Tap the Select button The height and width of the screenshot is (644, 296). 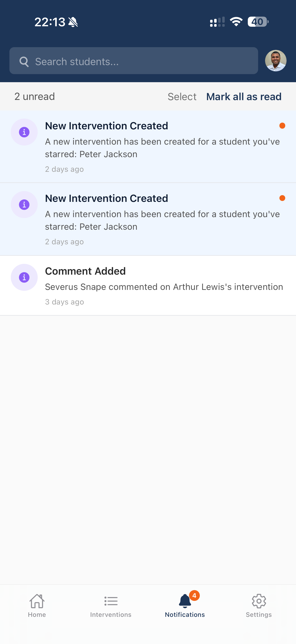[182, 97]
